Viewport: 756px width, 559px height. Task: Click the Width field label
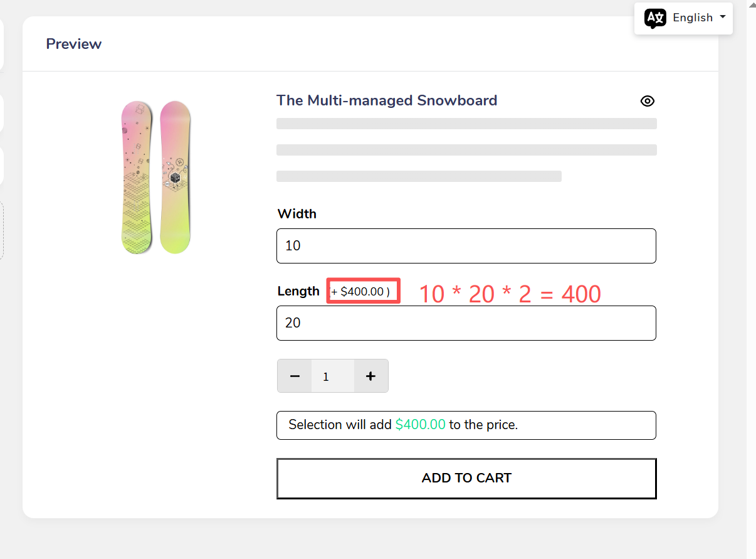tap(297, 214)
